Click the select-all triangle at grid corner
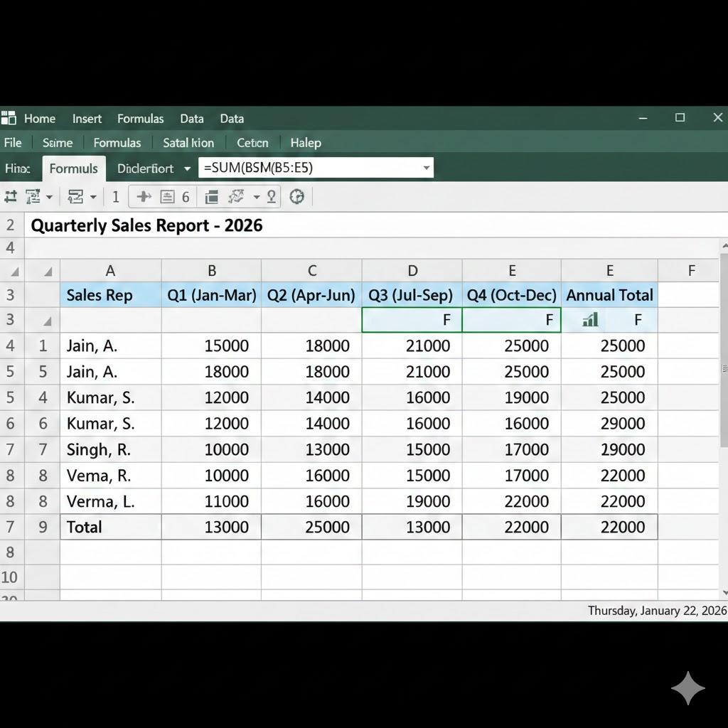Screen dimensions: 728x728 [48, 271]
